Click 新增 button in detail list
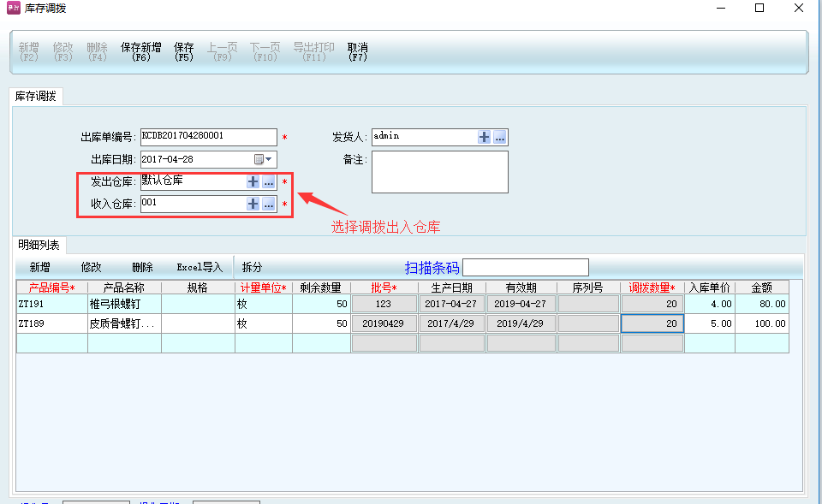This screenshot has width=822, height=504. pos(40,267)
